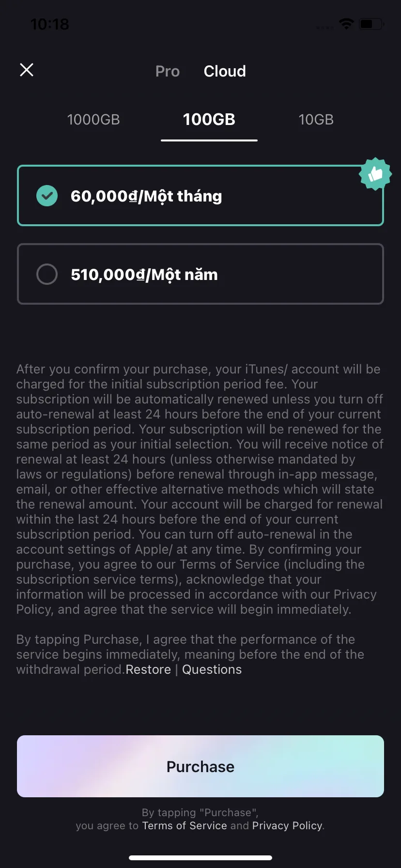
Task: Select the 510,000đ yearly radio circle
Action: tap(47, 274)
